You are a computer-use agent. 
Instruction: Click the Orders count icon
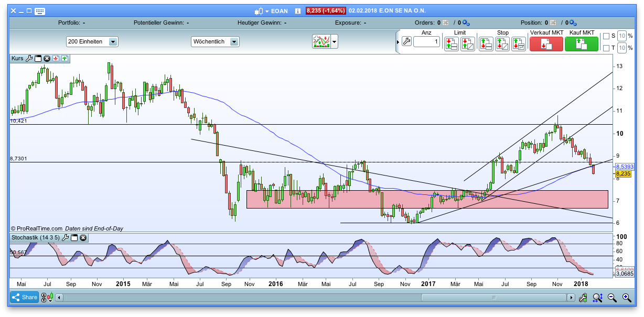pyautogui.click(x=445, y=23)
